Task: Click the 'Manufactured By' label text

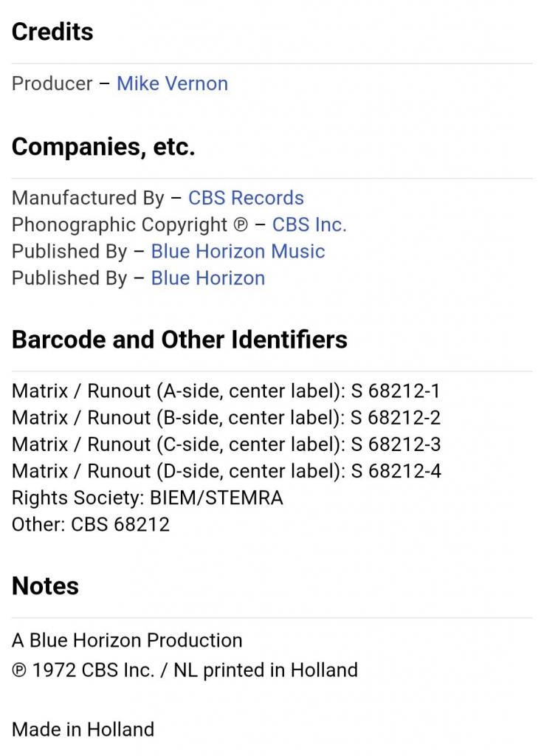Action: pos(87,198)
